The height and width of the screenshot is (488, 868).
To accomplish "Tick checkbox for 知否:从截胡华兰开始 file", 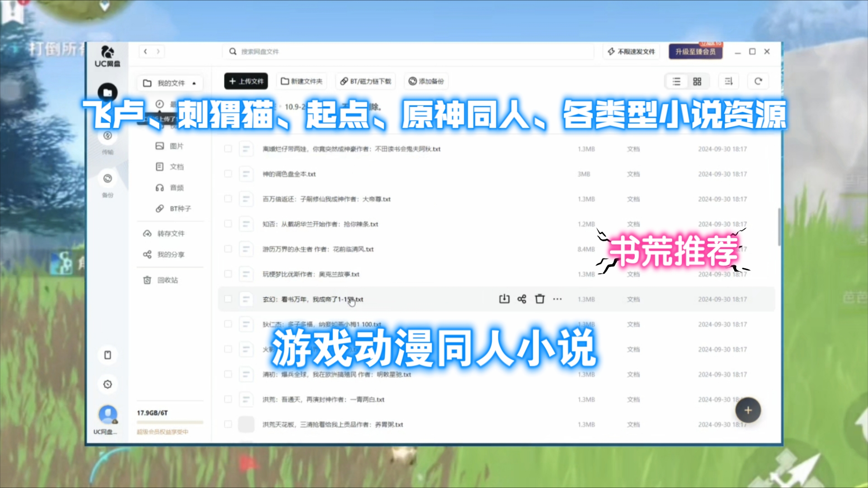I will [x=228, y=224].
